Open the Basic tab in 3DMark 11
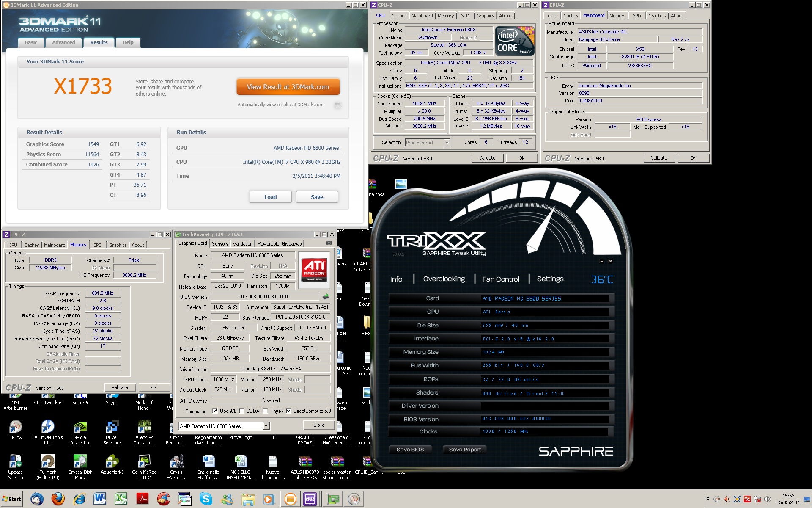The image size is (812, 508). coord(31,42)
